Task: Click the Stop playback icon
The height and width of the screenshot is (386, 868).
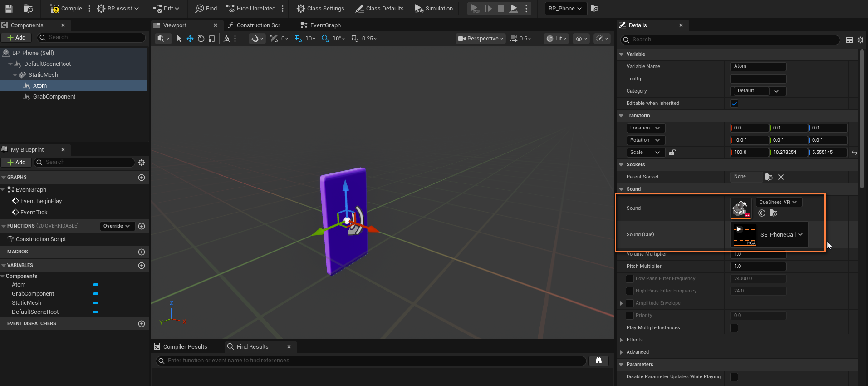Action: pyautogui.click(x=501, y=8)
